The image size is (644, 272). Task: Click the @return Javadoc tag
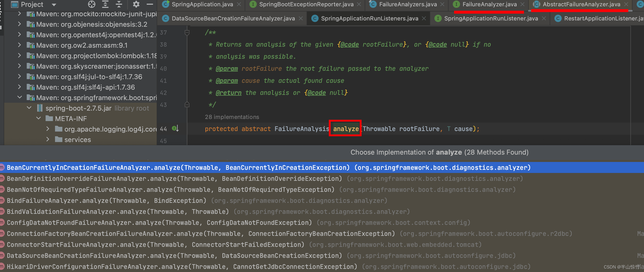228,93
